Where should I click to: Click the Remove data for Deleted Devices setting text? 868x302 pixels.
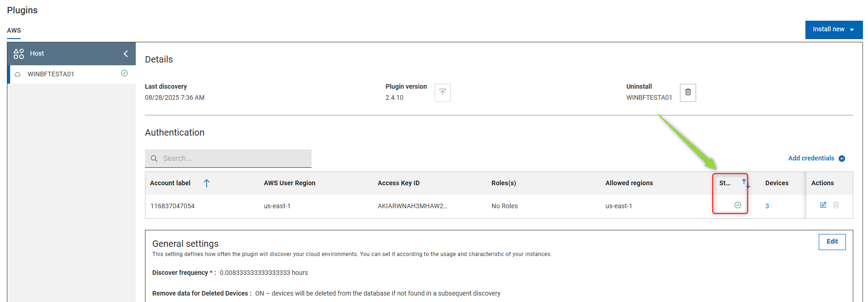326,293
